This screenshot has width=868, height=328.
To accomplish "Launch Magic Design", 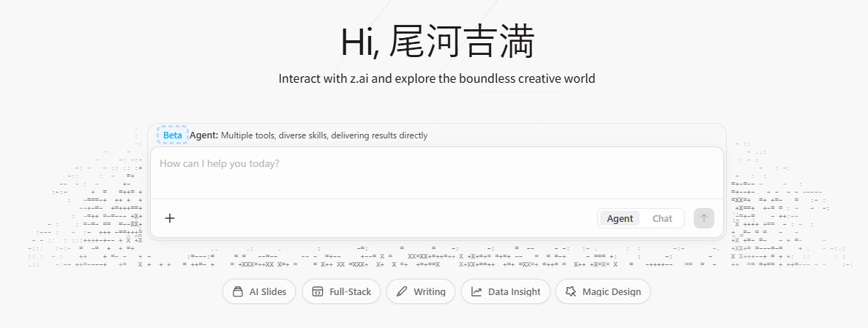I will point(602,291).
